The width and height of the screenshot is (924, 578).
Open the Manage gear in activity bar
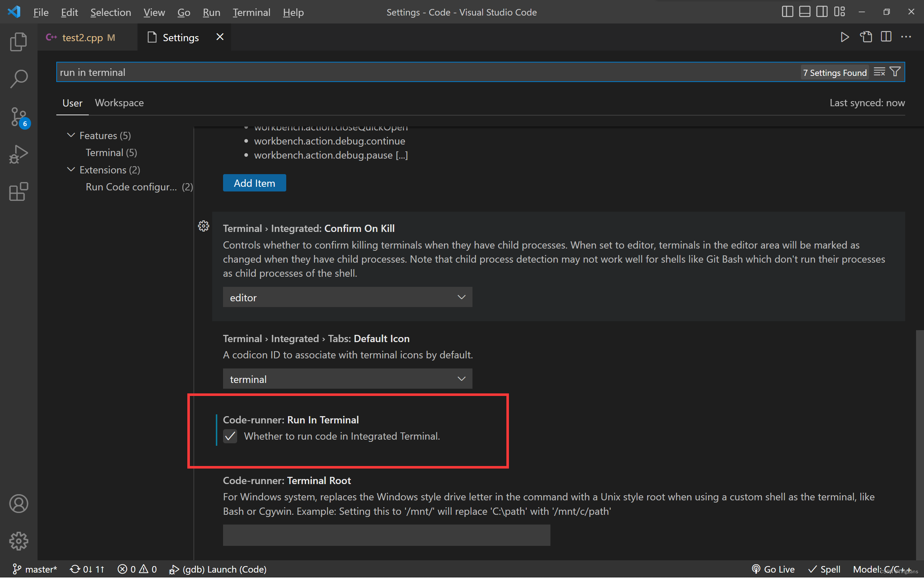tap(18, 541)
